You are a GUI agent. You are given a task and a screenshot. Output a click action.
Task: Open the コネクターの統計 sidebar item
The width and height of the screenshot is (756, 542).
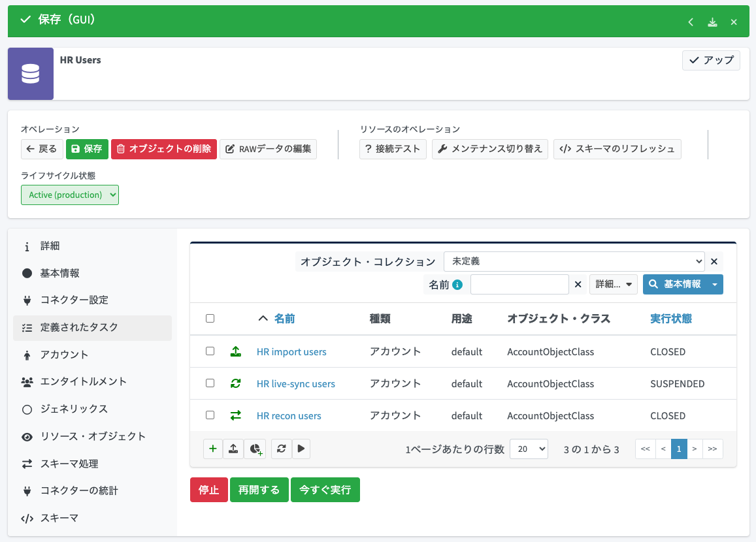click(92, 491)
